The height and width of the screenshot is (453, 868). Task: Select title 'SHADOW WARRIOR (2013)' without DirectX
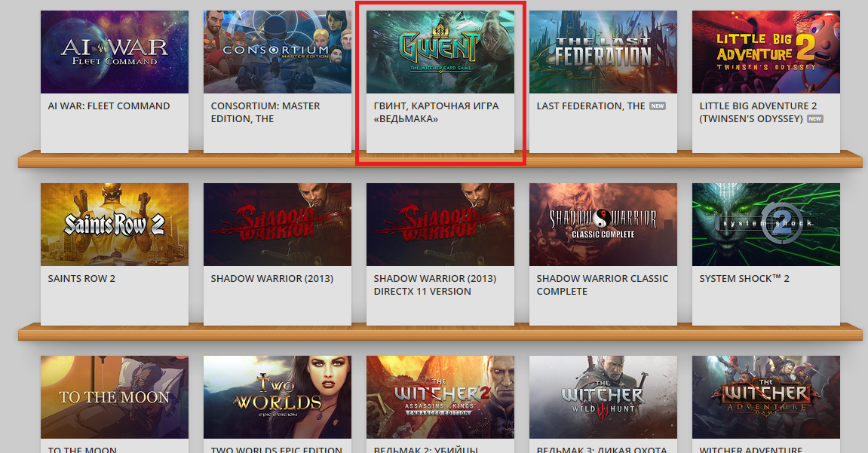pos(271,278)
